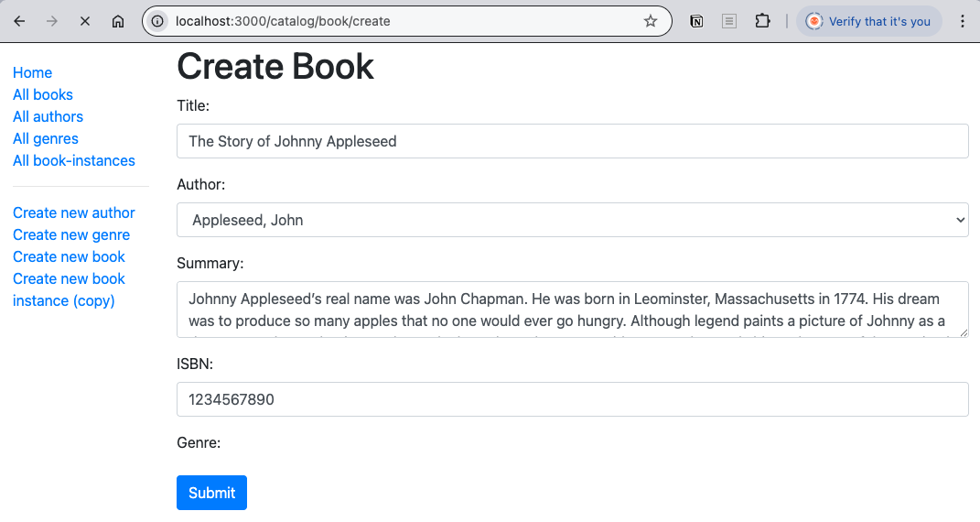Open the Notion extension icon

[696, 21]
